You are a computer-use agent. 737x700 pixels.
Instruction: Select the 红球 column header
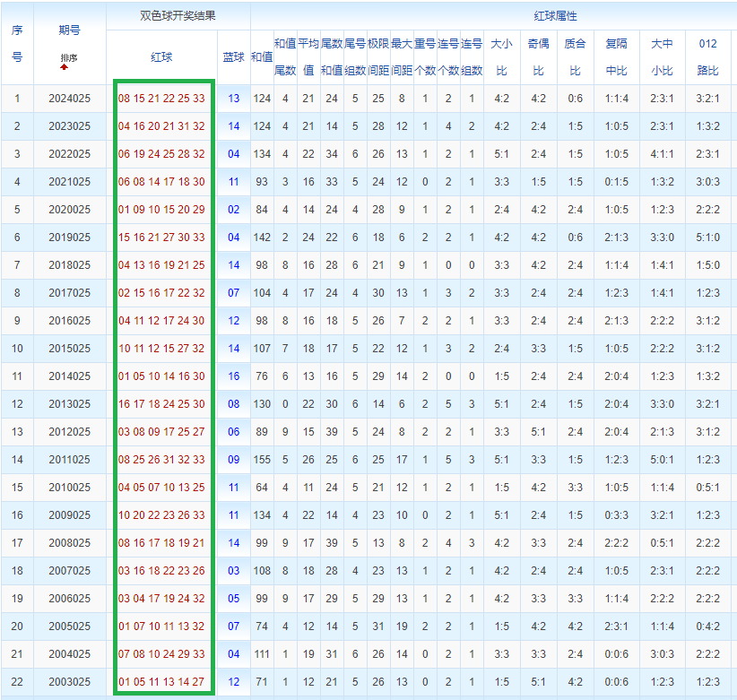(x=161, y=56)
